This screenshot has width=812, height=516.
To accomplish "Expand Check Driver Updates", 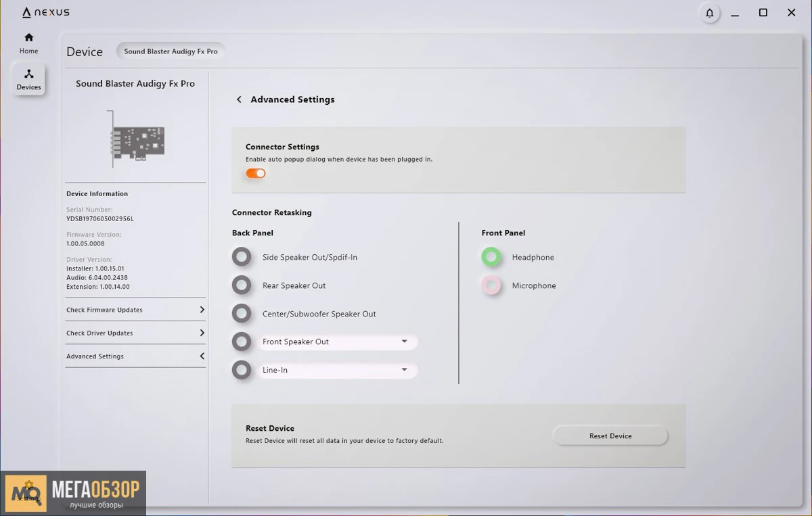I will tap(135, 333).
